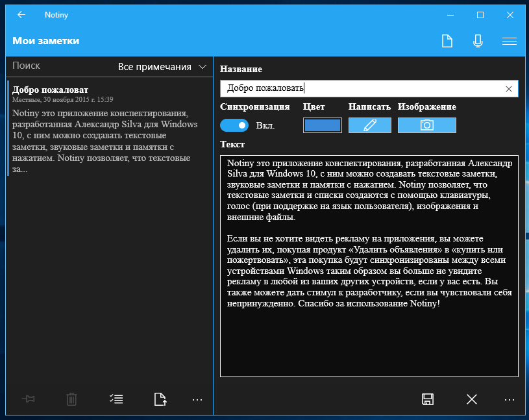Image resolution: width=529 pixels, height=420 pixels.
Task: Pin the selected note
Action: (28, 399)
